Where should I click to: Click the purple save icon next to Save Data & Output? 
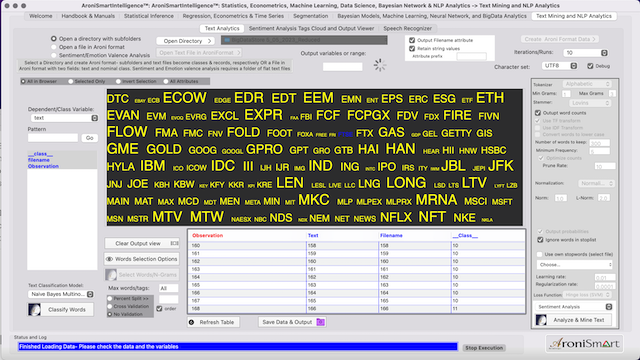(321, 322)
